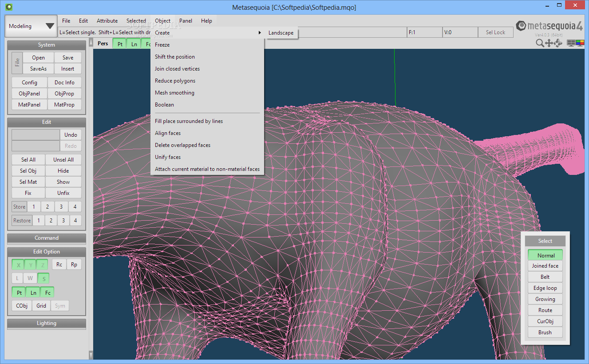Select Belt selection mode

click(546, 277)
